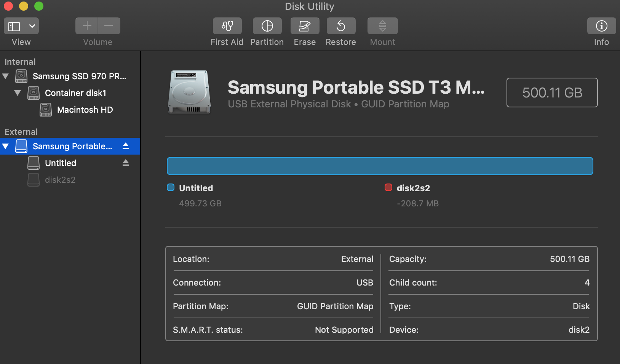Select the Erase toolbar icon

tap(305, 26)
